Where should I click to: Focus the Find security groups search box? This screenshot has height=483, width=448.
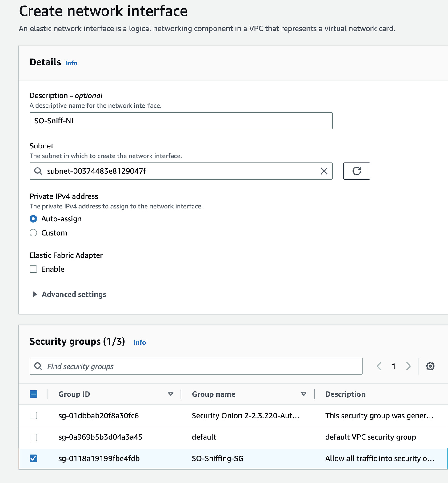pyautogui.click(x=200, y=366)
